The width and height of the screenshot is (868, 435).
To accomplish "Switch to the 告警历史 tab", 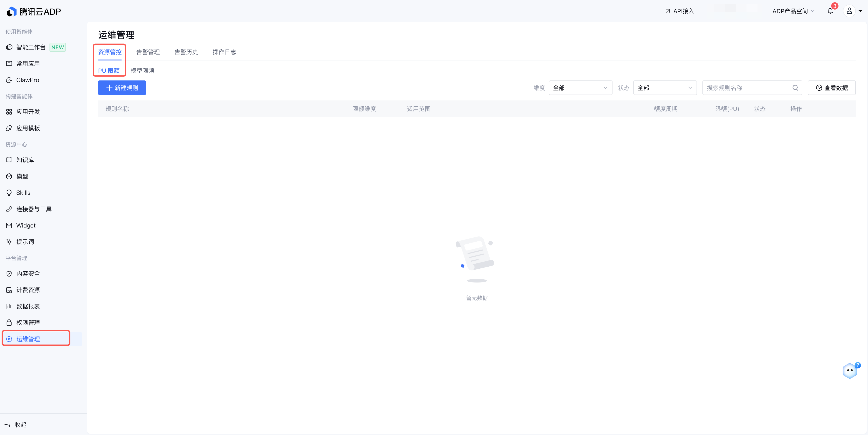I will (186, 52).
